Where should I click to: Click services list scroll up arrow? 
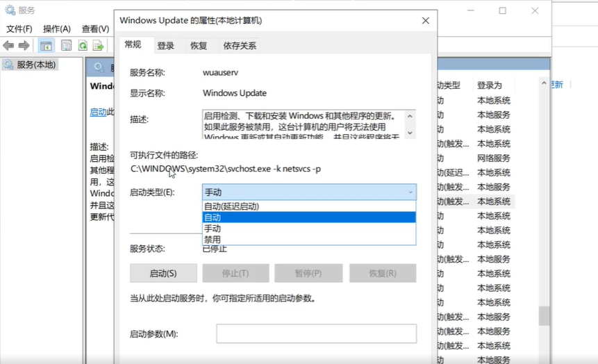tap(544, 83)
